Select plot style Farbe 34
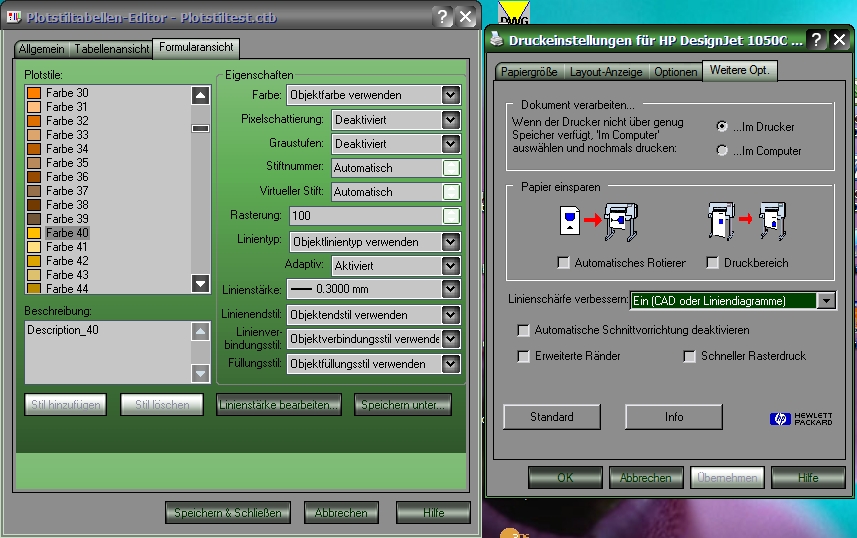The width and height of the screenshot is (857, 538). coord(67,149)
